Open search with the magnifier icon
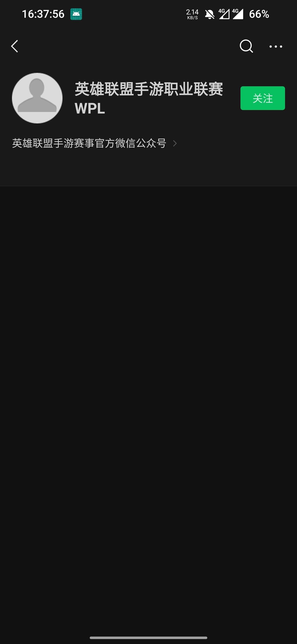Image resolution: width=297 pixels, height=644 pixels. coord(246,46)
